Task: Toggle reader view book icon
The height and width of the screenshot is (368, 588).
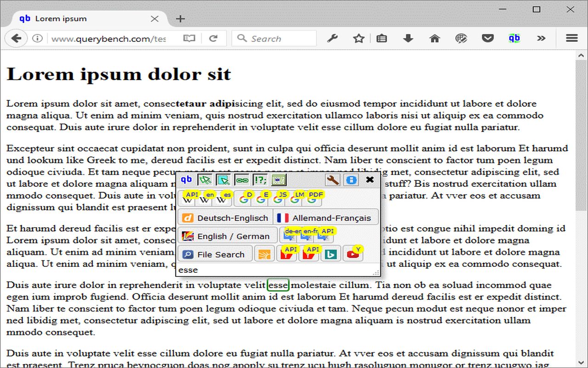Action: (x=189, y=39)
